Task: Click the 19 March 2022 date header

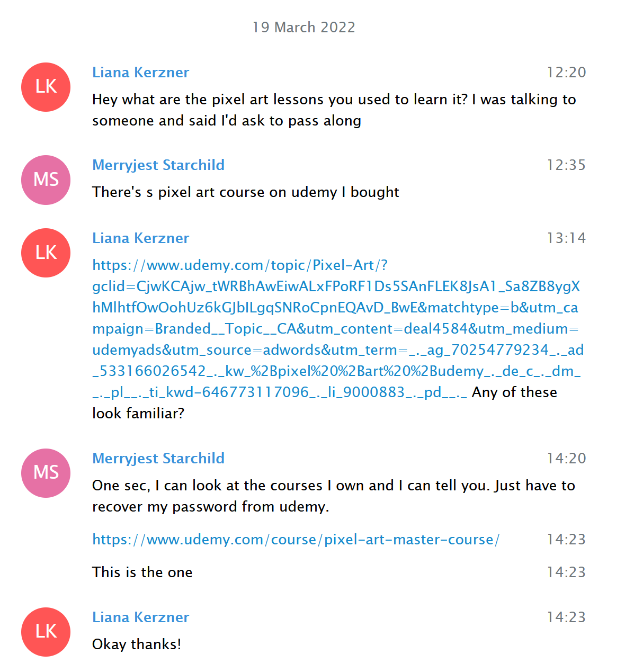Action: tap(303, 28)
